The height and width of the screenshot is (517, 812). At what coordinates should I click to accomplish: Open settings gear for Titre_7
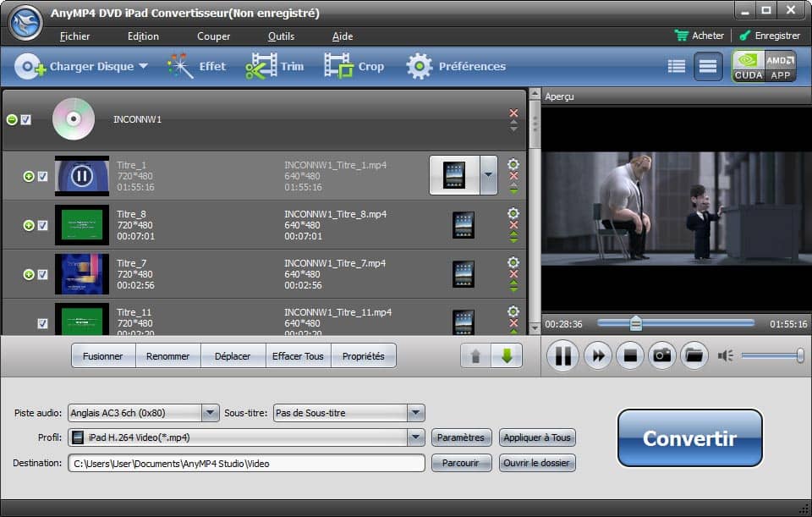(513, 262)
